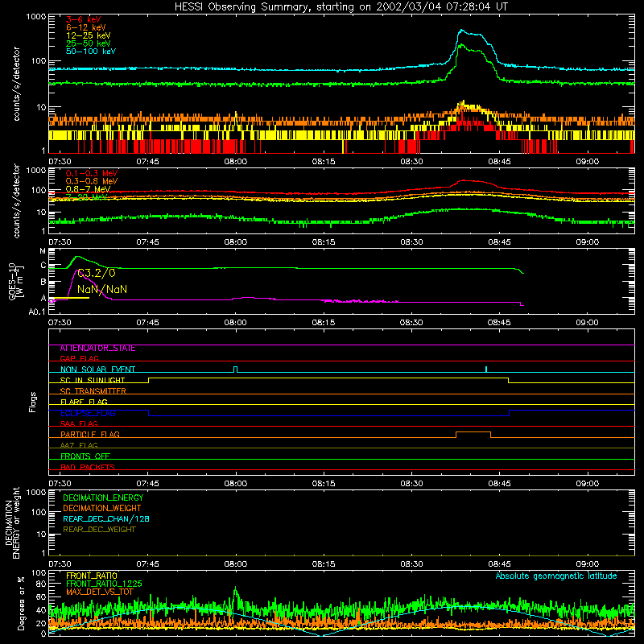The image size is (644, 644).
Task: Click the FRONT_RATIO_1225 legend entry
Action: coord(104,584)
